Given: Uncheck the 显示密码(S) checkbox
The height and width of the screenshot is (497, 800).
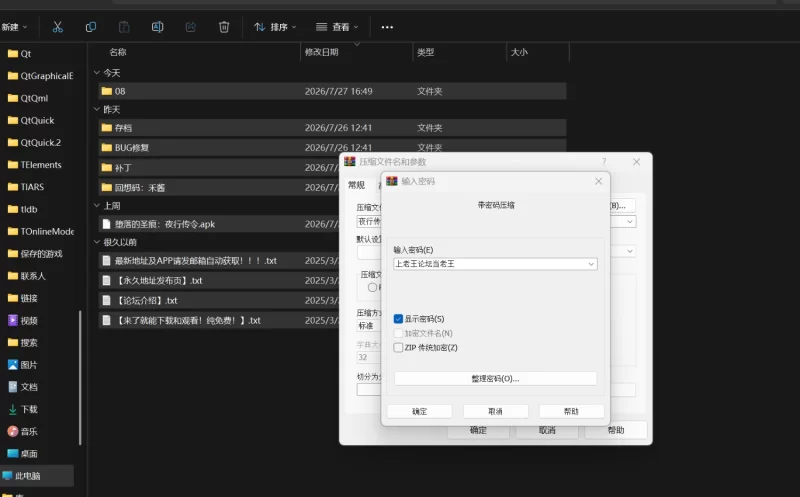Looking at the screenshot, I should tap(398, 319).
